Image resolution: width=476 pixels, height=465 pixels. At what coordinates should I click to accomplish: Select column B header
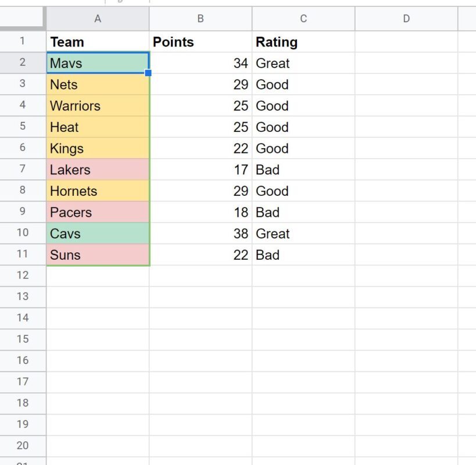201,19
